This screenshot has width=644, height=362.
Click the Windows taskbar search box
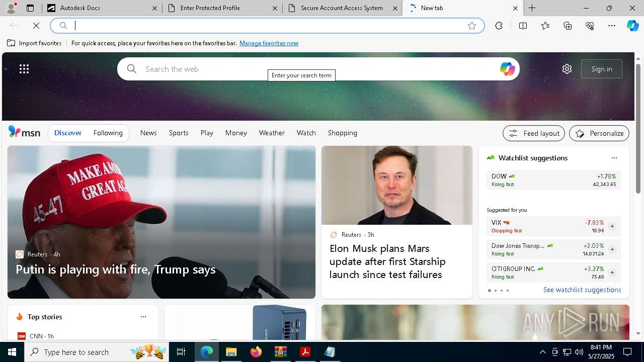point(97,352)
